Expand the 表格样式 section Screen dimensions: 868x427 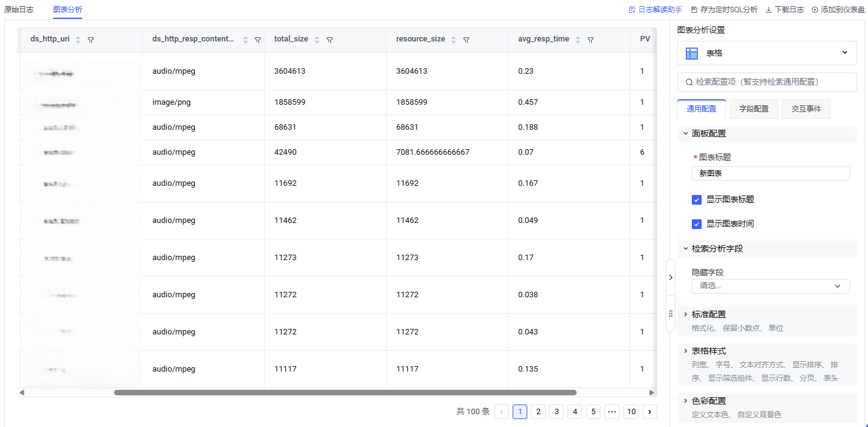coord(708,351)
